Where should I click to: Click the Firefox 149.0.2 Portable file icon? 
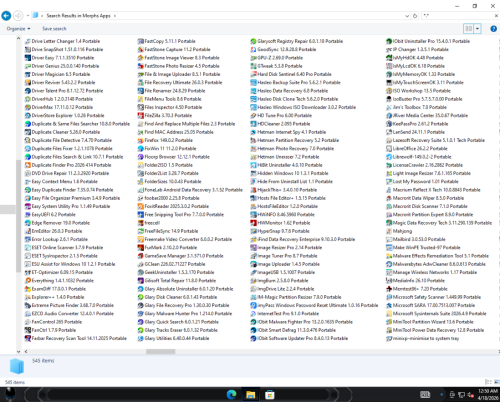click(x=141, y=140)
